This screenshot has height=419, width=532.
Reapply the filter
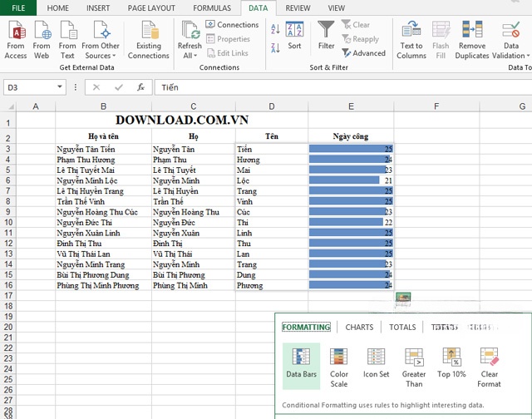pos(360,39)
